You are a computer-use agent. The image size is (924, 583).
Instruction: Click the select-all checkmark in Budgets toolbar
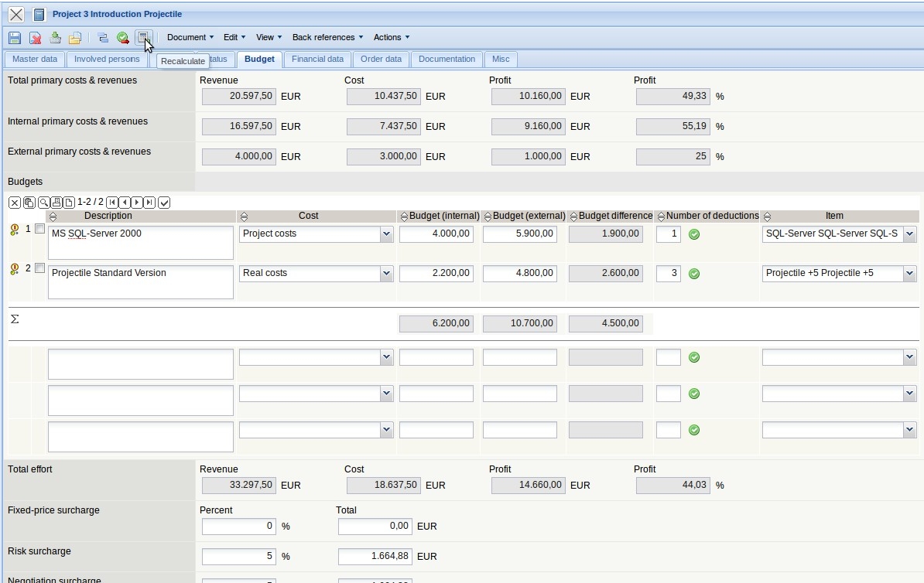164,203
